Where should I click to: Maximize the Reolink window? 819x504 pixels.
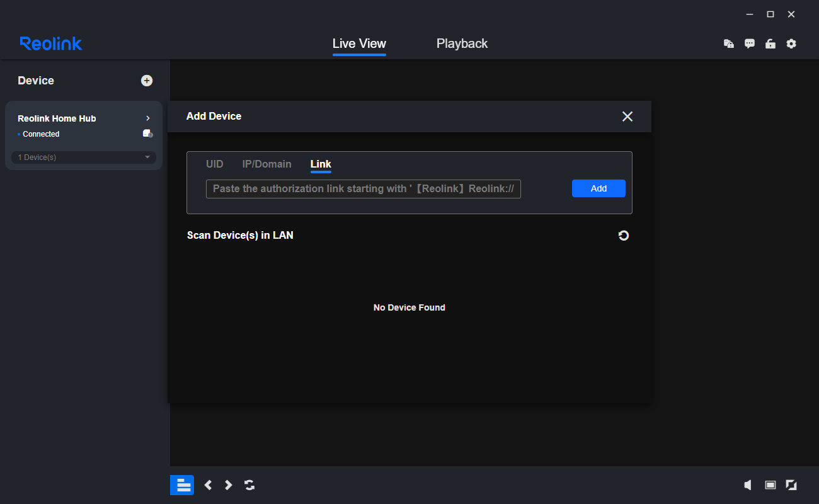tap(770, 14)
